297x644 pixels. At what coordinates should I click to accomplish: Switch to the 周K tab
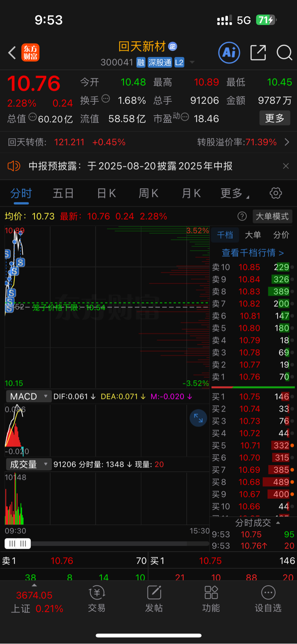point(148,193)
